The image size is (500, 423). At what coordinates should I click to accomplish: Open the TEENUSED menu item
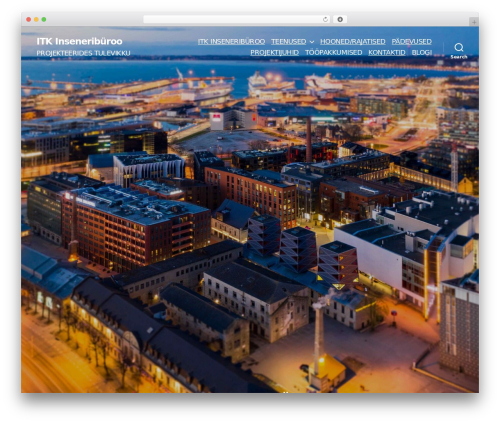pyautogui.click(x=288, y=42)
